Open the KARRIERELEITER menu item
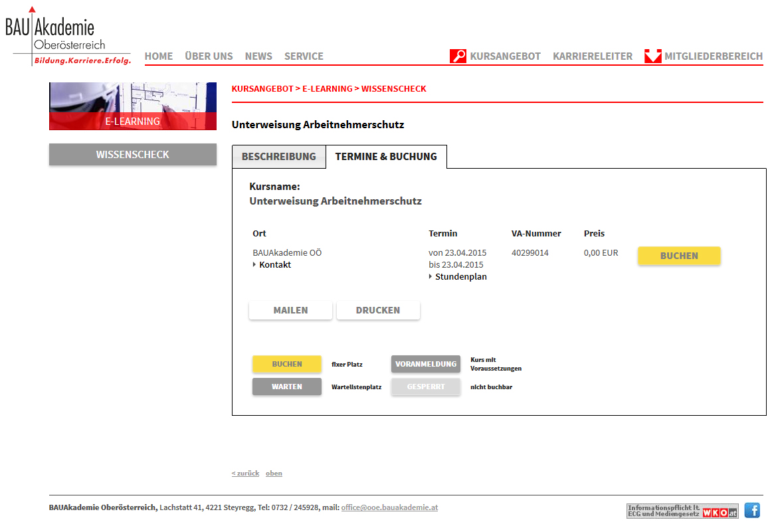Screen dimensions: 776x532 pos(593,56)
